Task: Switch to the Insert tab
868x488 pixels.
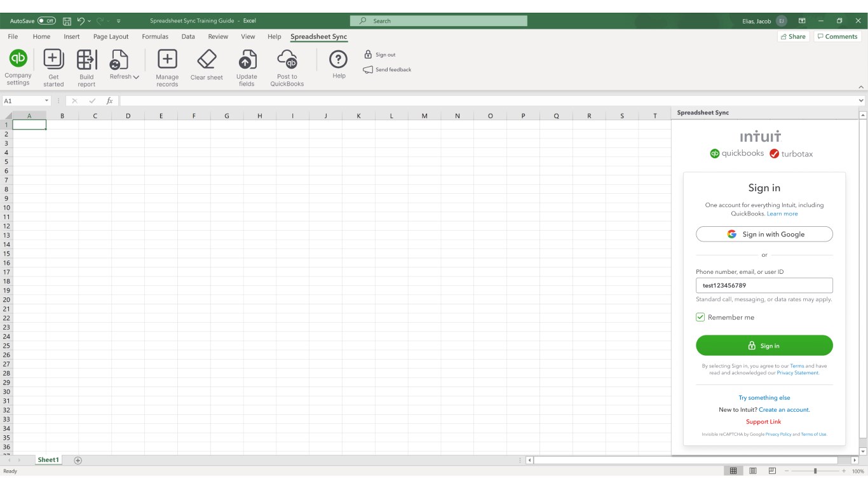Action: point(72,37)
